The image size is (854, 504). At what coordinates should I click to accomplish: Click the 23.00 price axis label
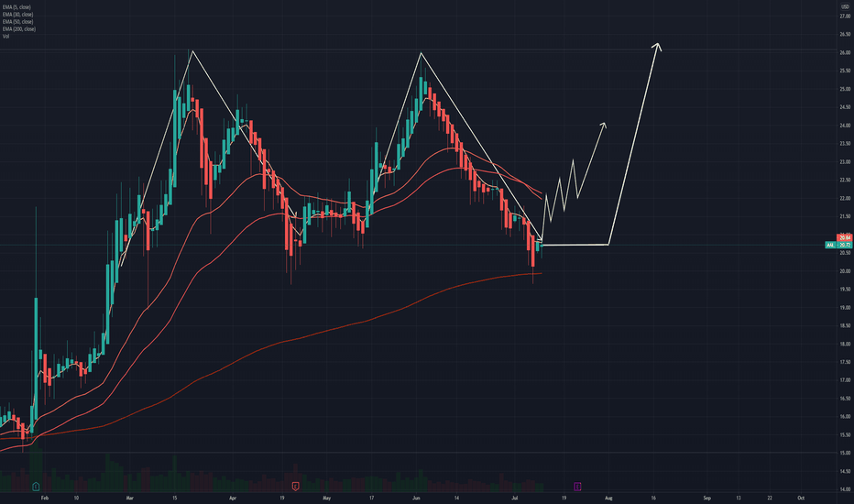pyautogui.click(x=845, y=162)
